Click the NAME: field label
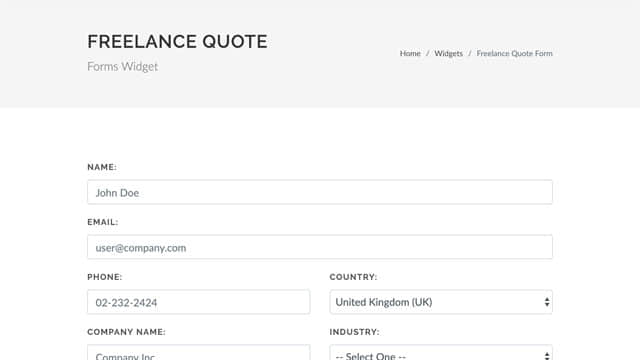Viewport: 640px width, 360px height. click(x=102, y=167)
